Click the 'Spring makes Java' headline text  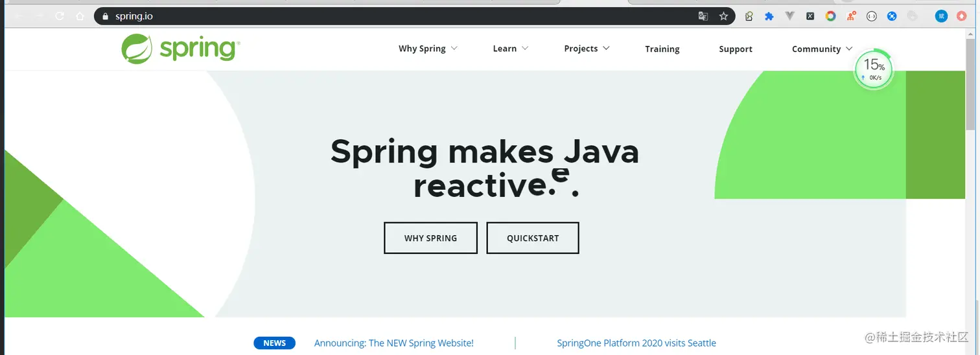(x=485, y=152)
